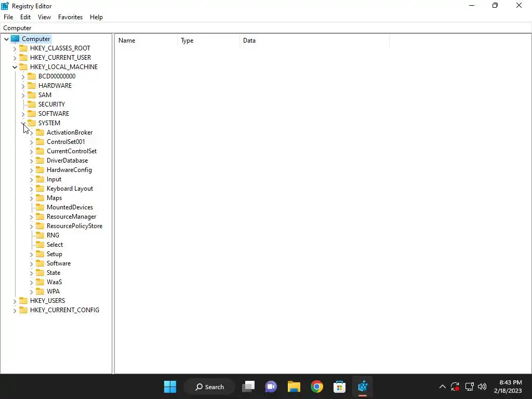Viewport: 532px width, 399px height.
Task: Open Task View from taskbar
Action: tap(248, 387)
